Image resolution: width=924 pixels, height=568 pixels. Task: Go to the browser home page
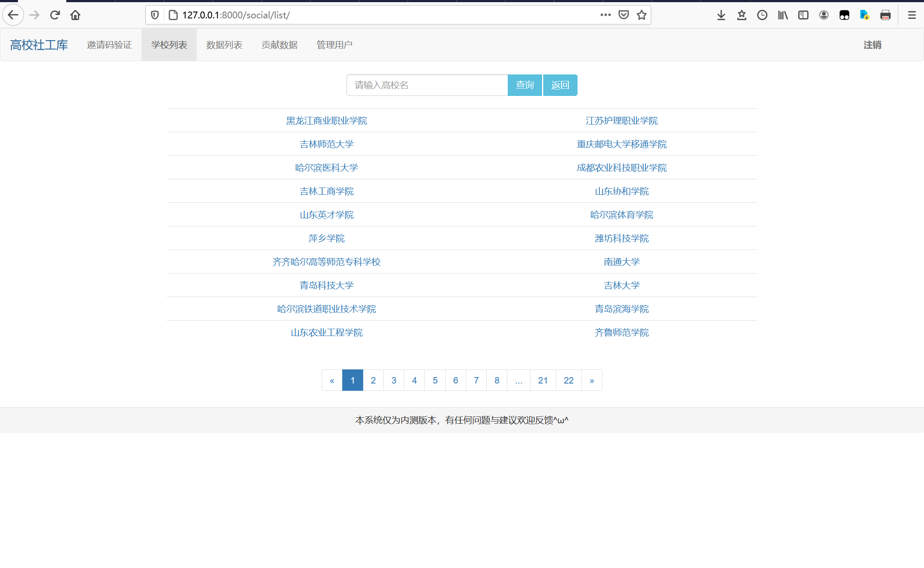tap(75, 15)
